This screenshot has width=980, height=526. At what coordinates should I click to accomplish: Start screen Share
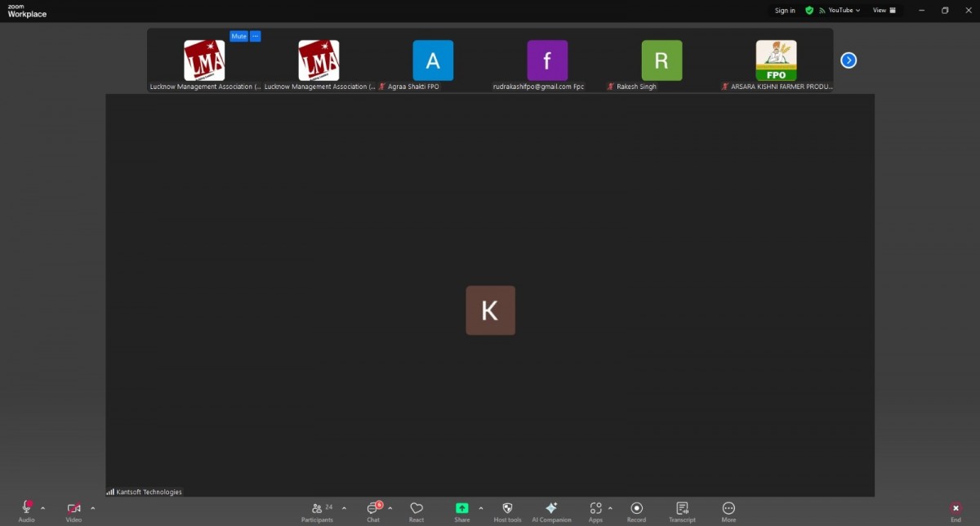461,510
